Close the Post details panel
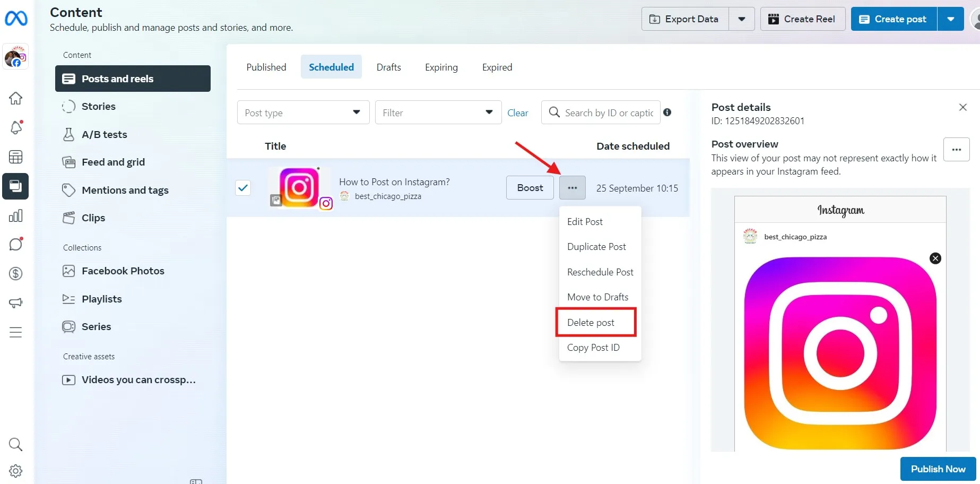Image resolution: width=980 pixels, height=484 pixels. click(x=963, y=107)
